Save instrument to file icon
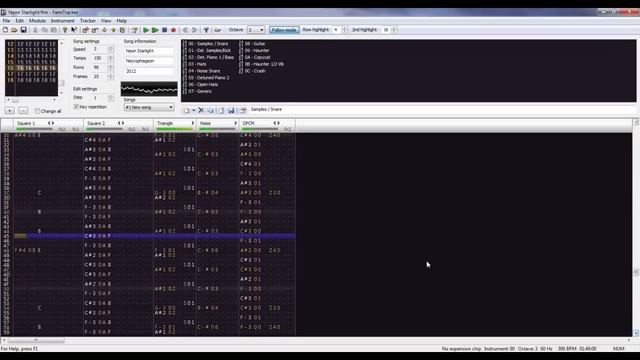Screen dimensions: 640x360 pyautogui.click(x=231, y=110)
